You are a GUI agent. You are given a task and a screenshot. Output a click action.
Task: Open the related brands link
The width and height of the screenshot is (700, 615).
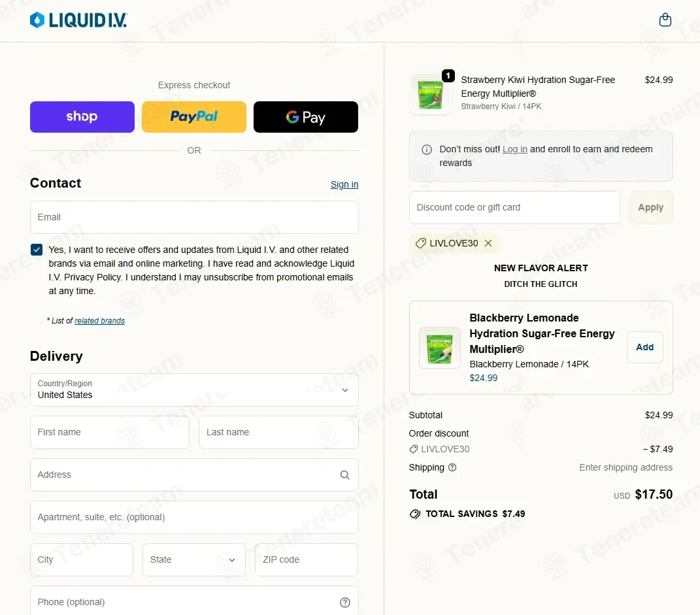99,321
